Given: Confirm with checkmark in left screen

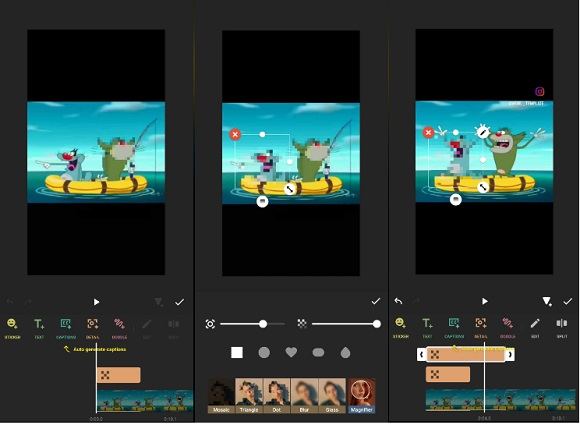Looking at the screenshot, I should [x=179, y=302].
